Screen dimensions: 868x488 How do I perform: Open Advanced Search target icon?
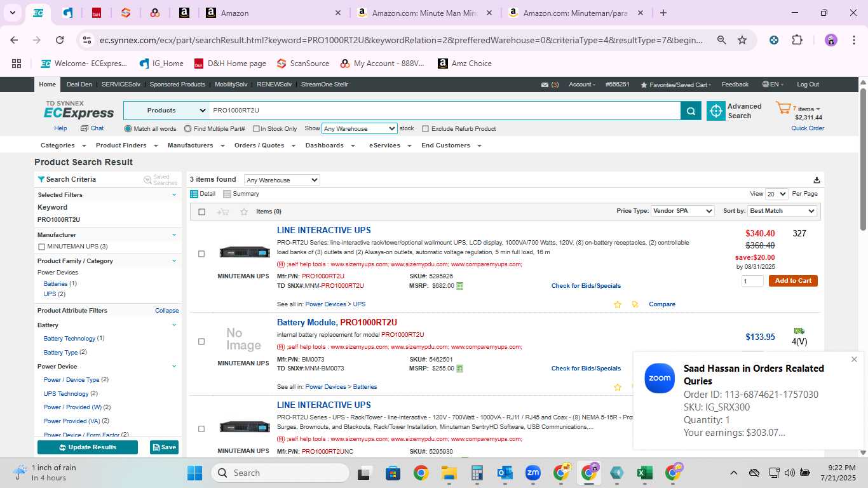point(716,111)
